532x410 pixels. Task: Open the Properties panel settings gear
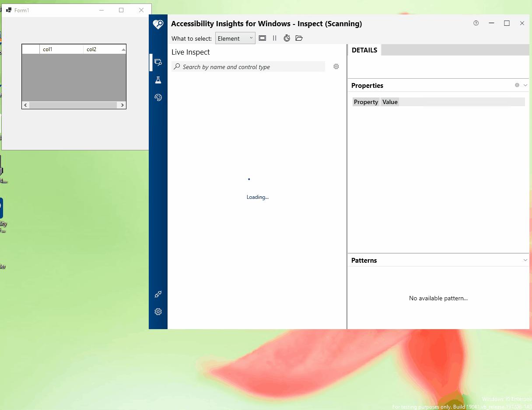point(517,85)
